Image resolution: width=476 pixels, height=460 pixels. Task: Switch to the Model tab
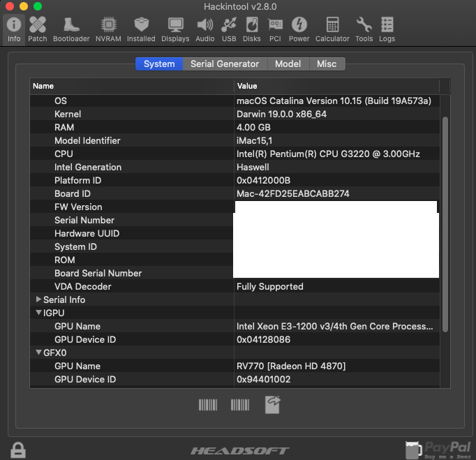(288, 64)
